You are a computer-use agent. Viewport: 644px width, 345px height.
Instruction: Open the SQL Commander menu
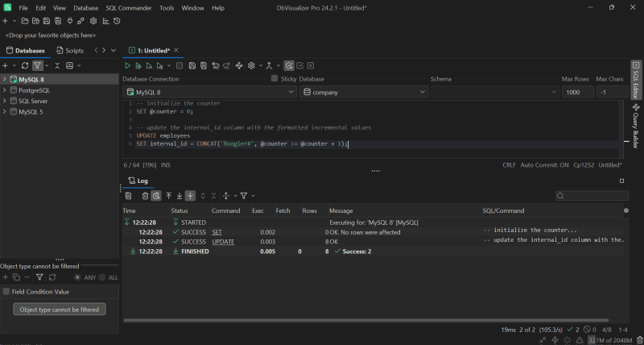point(129,8)
